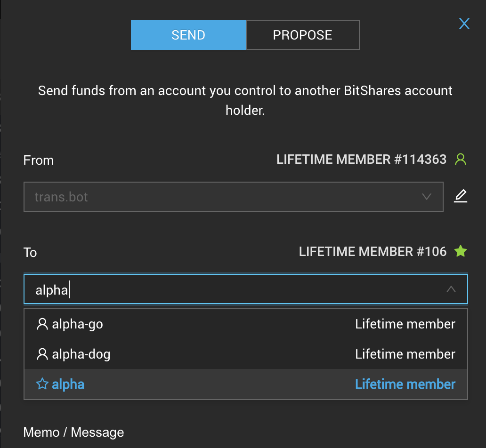
Task: Close the send funds dialog
Action: click(464, 24)
